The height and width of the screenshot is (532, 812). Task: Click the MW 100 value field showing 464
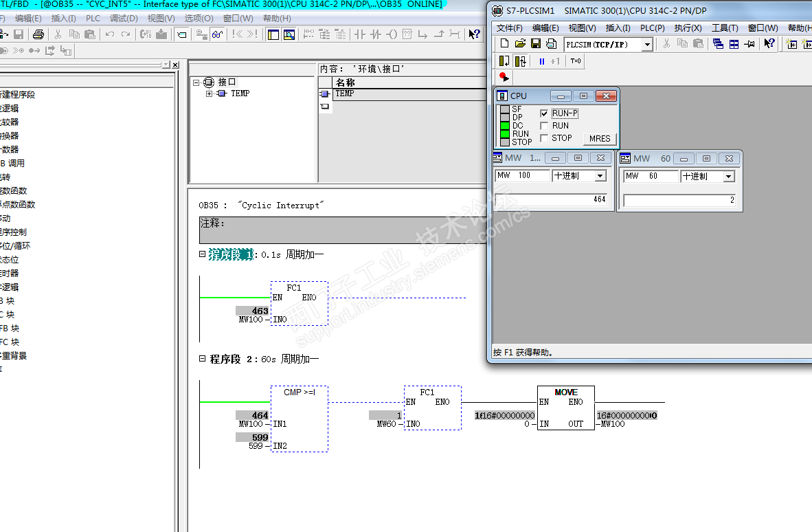point(551,199)
